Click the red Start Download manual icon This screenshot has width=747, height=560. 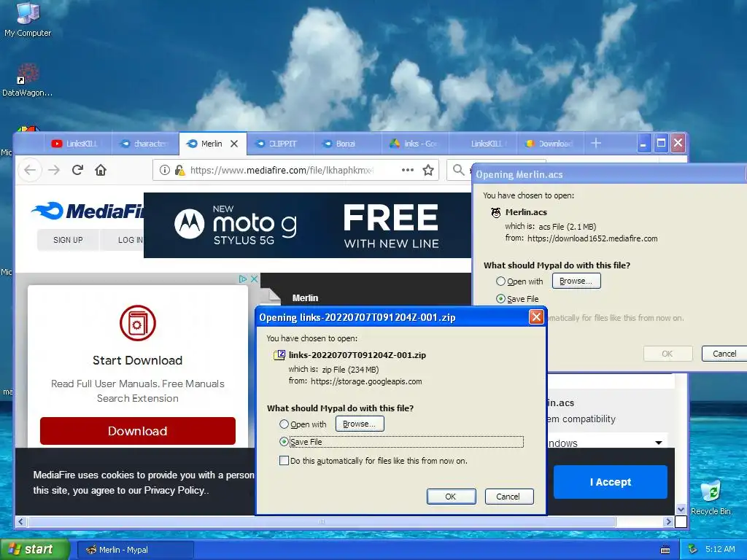(x=138, y=323)
